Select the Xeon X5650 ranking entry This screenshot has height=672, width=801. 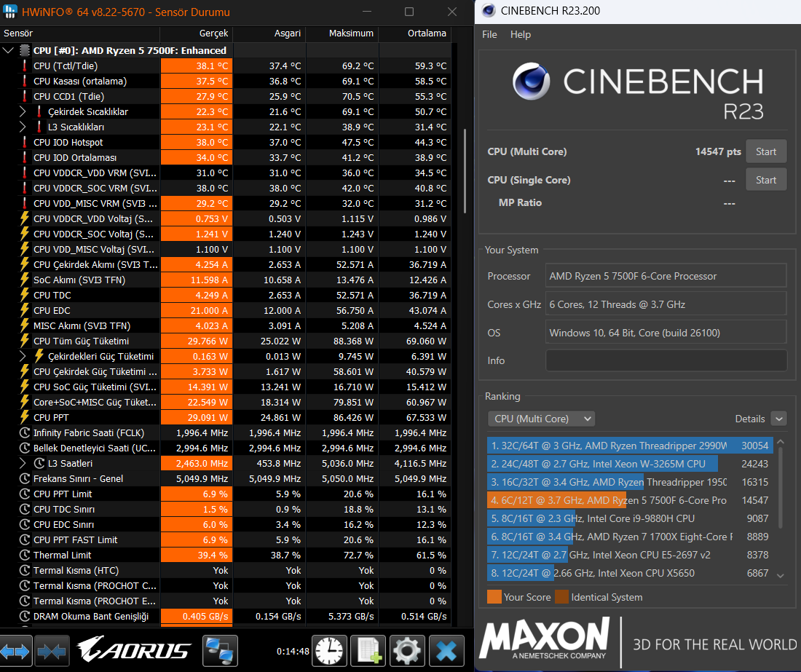(x=629, y=573)
